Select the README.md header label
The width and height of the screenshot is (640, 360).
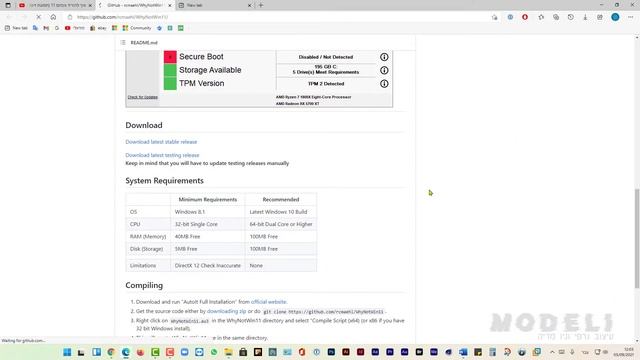[144, 42]
